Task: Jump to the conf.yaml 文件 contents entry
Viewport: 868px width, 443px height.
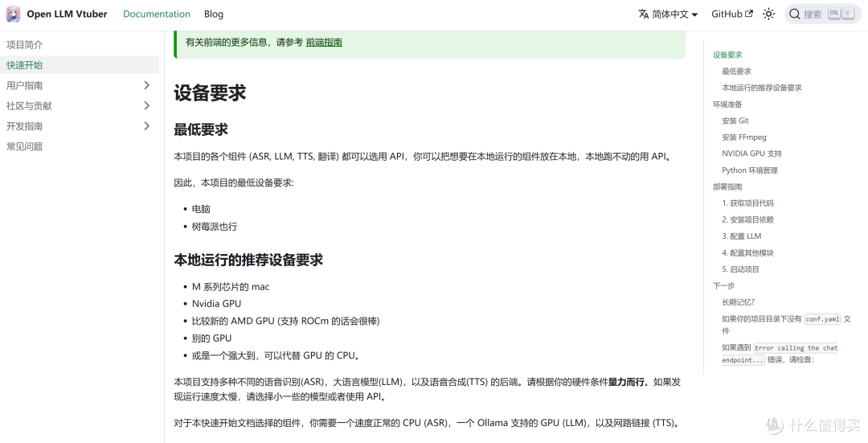Action: point(786,325)
